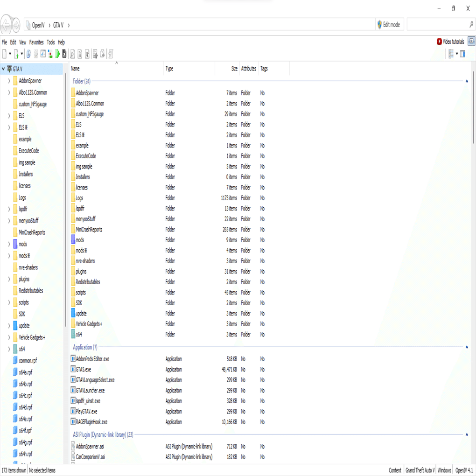Expand the lspdfr tree node

click(x=9, y=209)
